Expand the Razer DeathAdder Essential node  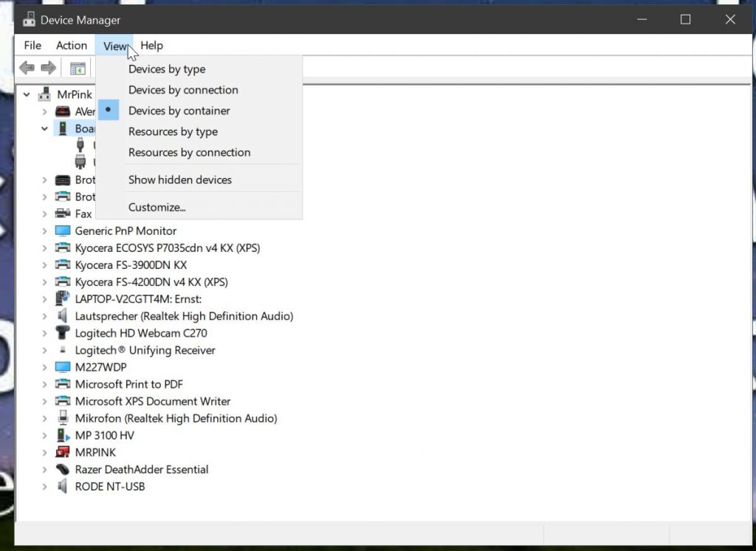coord(44,470)
